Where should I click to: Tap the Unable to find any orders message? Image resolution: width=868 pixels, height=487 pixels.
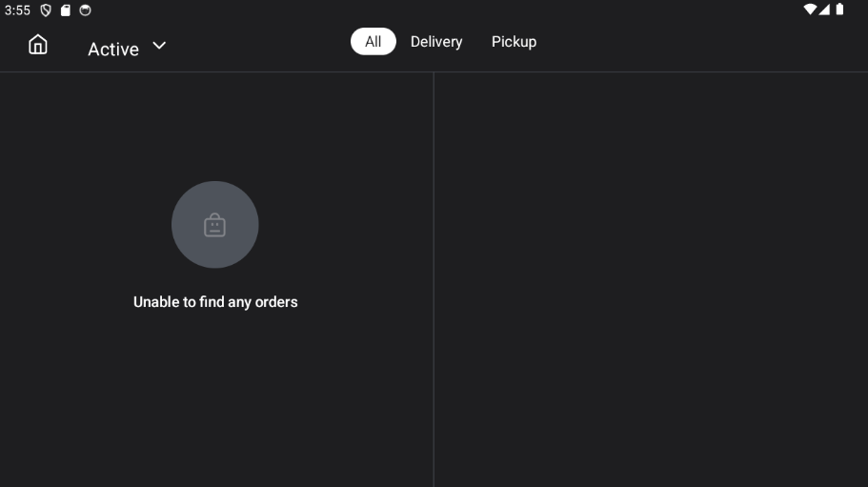pyautogui.click(x=215, y=301)
